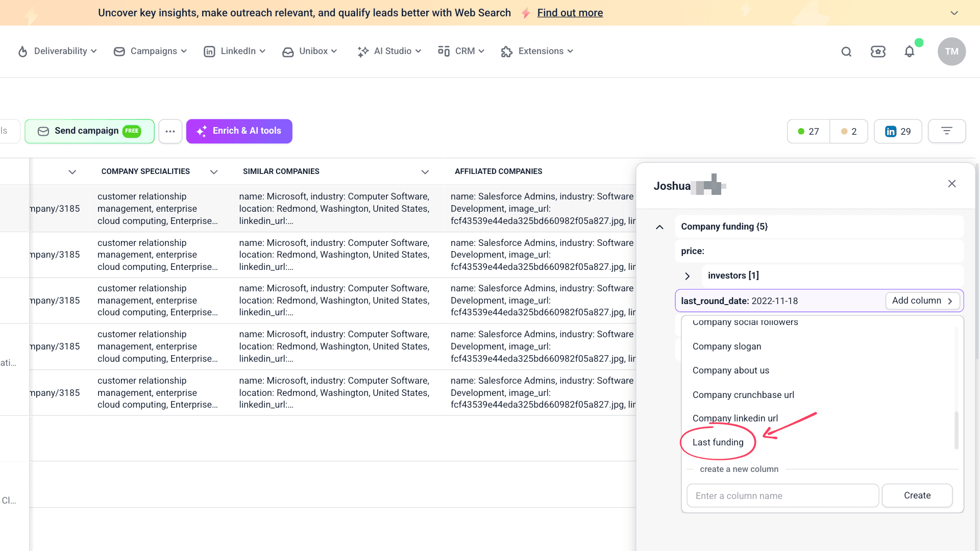Expand the investors [1] row
This screenshot has width=980, height=551.
tap(688, 276)
